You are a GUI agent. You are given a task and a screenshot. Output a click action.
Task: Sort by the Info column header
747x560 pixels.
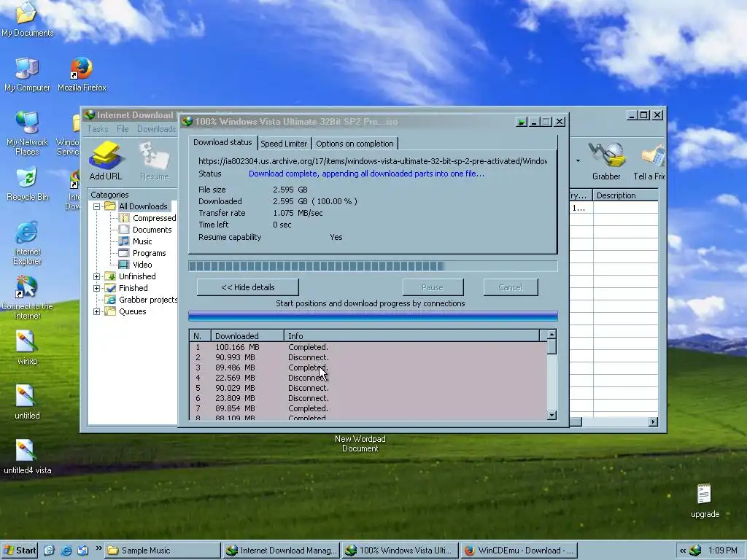[412, 335]
